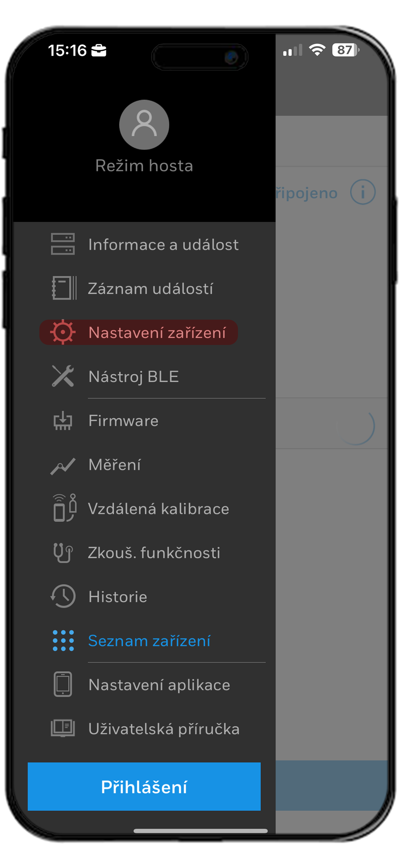401x868 pixels.
Task: Click the server icon beside Informace a událost
Action: click(63, 244)
